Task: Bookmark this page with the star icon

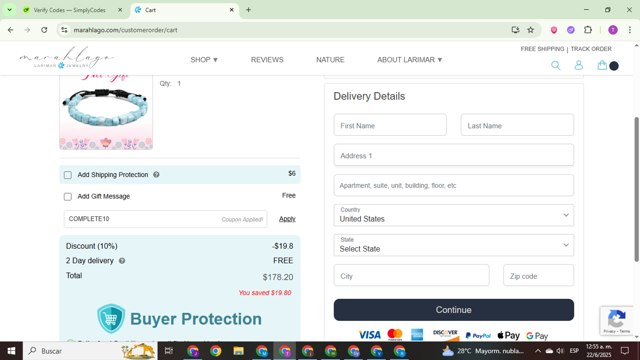Action: tap(531, 30)
